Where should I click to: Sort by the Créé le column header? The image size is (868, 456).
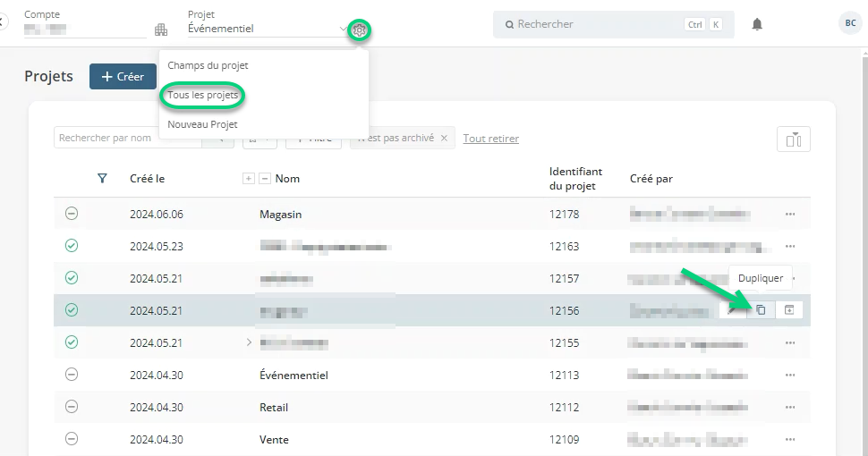click(148, 179)
